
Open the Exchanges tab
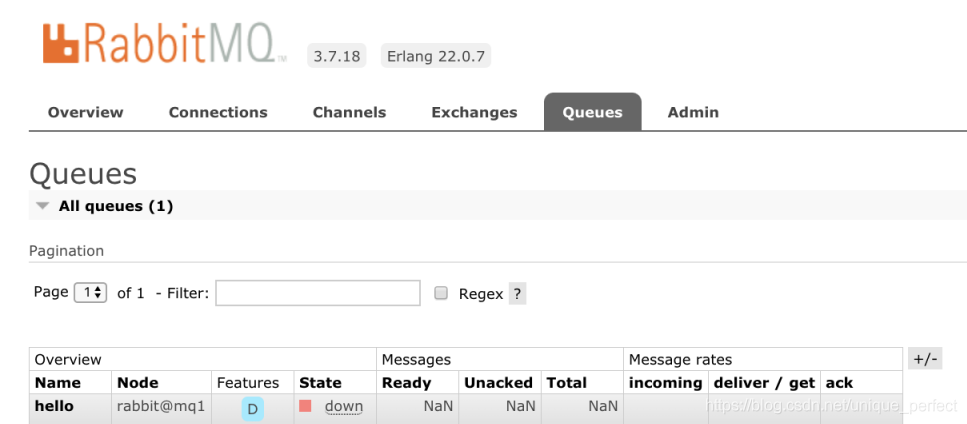tap(474, 112)
